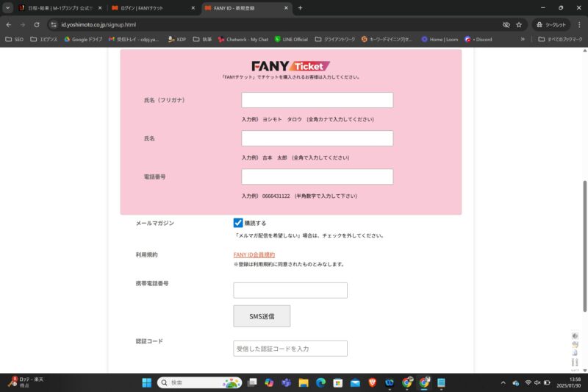588x392 pixels.
Task: Open the KDP bookmark
Action: tap(177, 40)
